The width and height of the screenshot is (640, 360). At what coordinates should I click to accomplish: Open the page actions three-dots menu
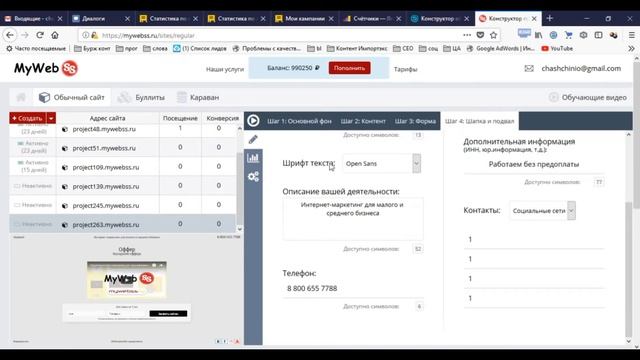467,35
